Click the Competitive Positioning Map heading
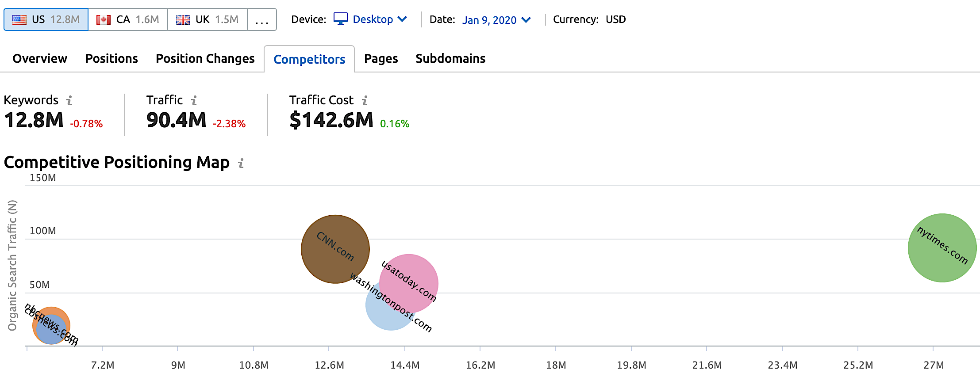This screenshot has height=373, width=980. (x=117, y=163)
